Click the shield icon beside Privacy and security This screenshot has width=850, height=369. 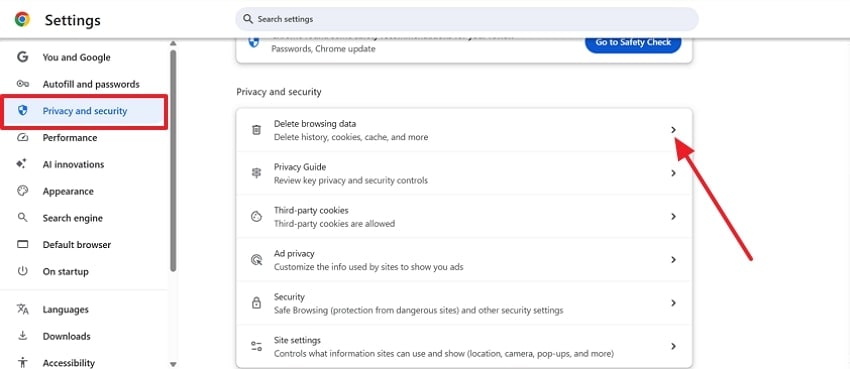coord(22,111)
